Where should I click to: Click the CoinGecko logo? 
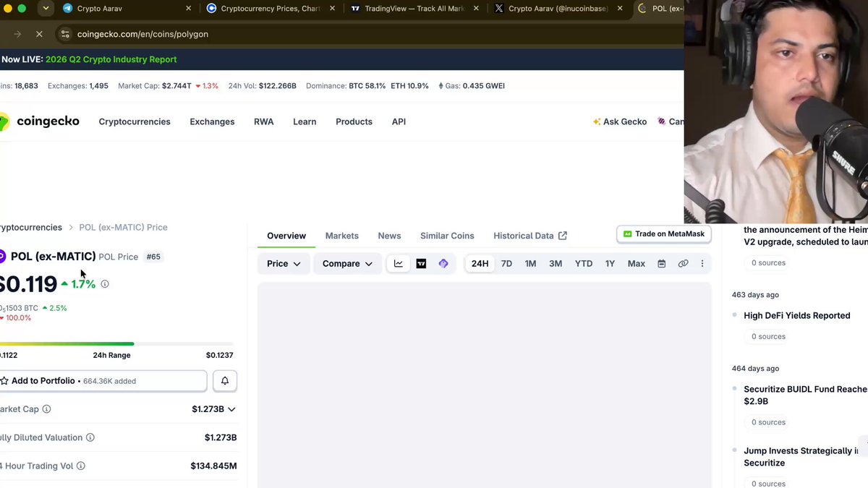pos(40,121)
